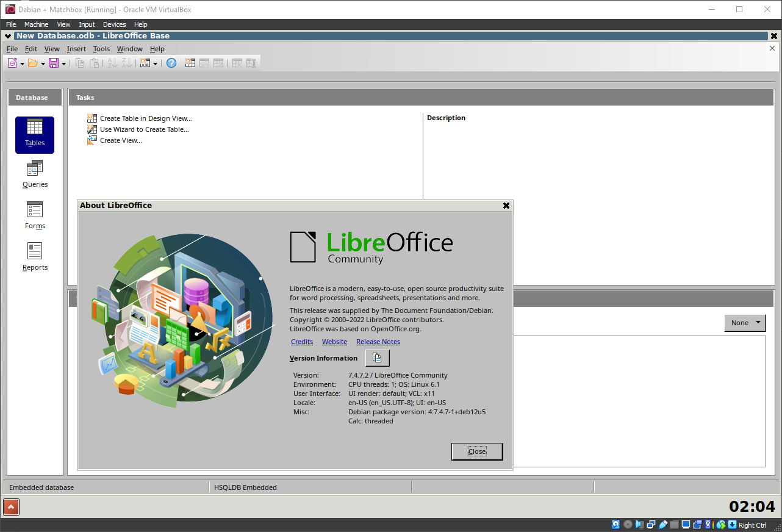Open the Devices menu in VirtualBox
Image resolution: width=782 pixels, height=532 pixels.
click(114, 24)
